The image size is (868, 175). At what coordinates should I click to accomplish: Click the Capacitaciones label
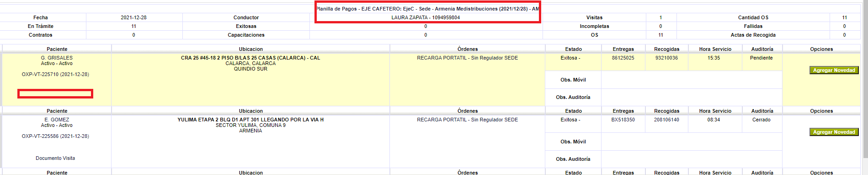246,35
